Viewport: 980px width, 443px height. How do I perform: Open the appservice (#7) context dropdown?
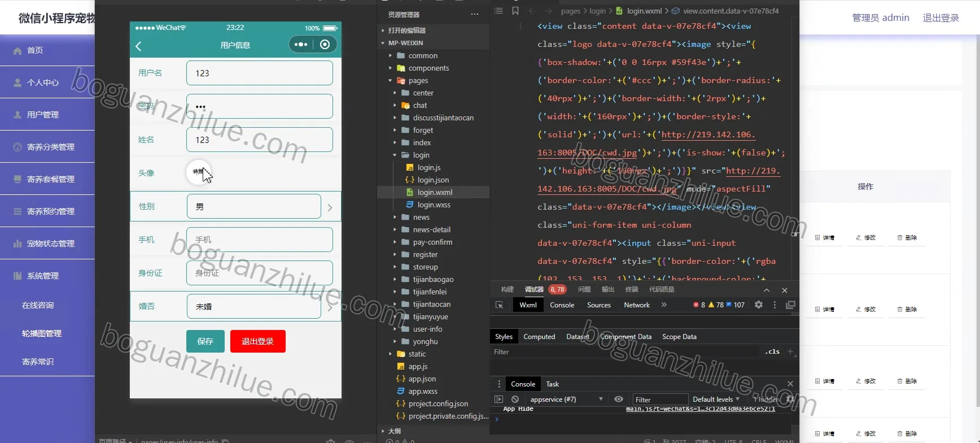(x=566, y=399)
